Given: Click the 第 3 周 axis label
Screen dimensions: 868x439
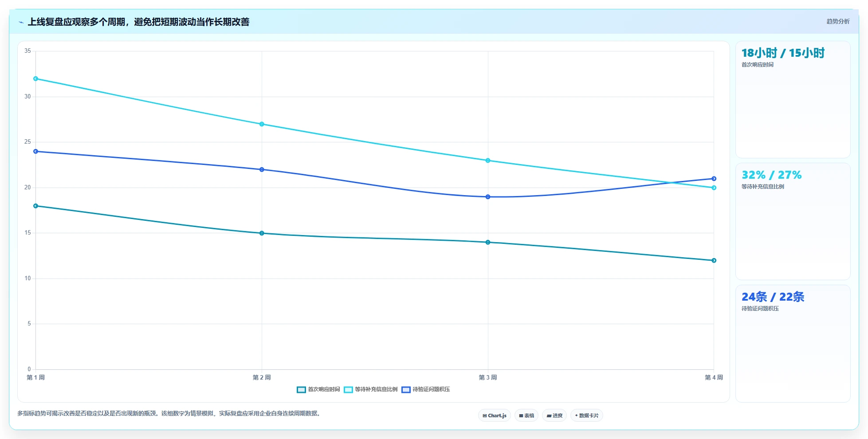Looking at the screenshot, I should tap(488, 378).
